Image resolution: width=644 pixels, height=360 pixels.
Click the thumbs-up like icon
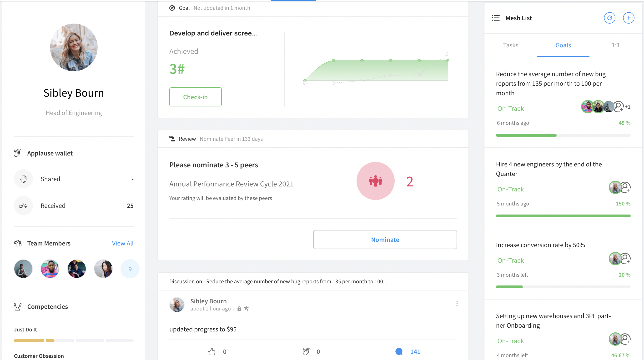click(x=211, y=351)
